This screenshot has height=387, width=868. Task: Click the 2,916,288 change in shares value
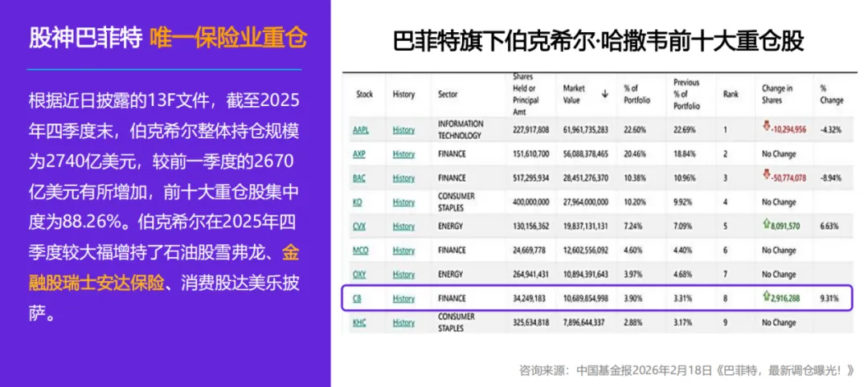[785, 299]
